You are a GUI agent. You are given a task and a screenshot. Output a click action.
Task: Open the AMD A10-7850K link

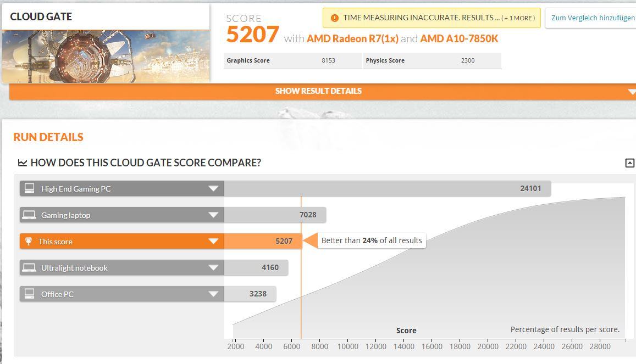[459, 38]
